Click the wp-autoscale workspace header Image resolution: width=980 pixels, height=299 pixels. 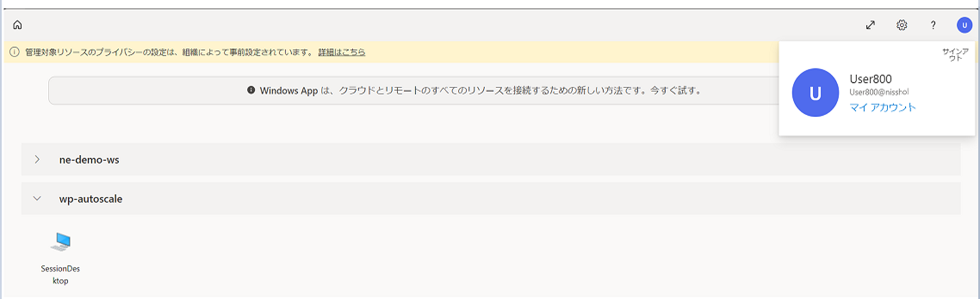[491, 198]
